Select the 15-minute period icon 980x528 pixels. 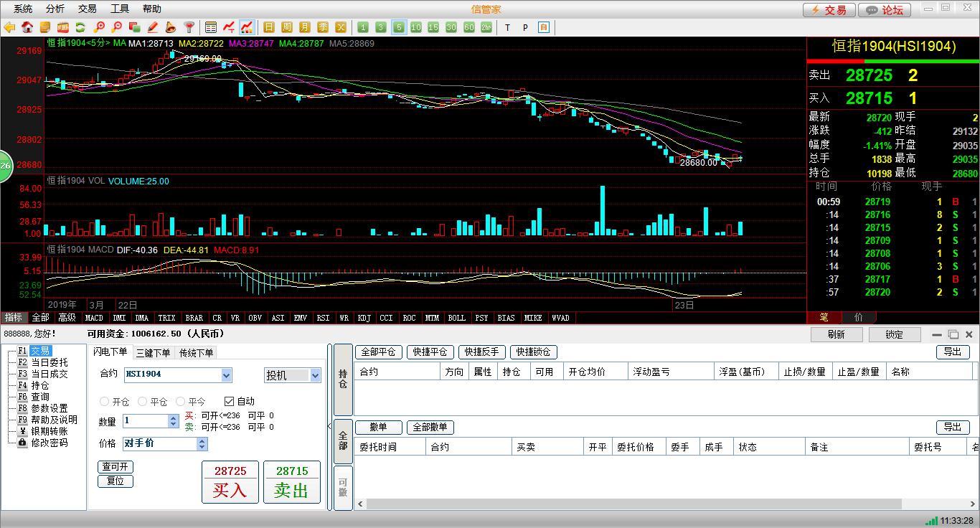(433, 27)
